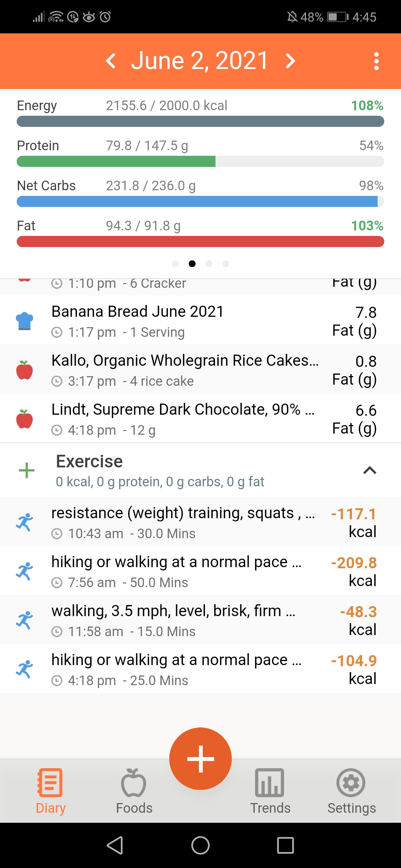Image resolution: width=401 pixels, height=868 pixels.
Task: Open the Trends tab
Action: coord(270,791)
